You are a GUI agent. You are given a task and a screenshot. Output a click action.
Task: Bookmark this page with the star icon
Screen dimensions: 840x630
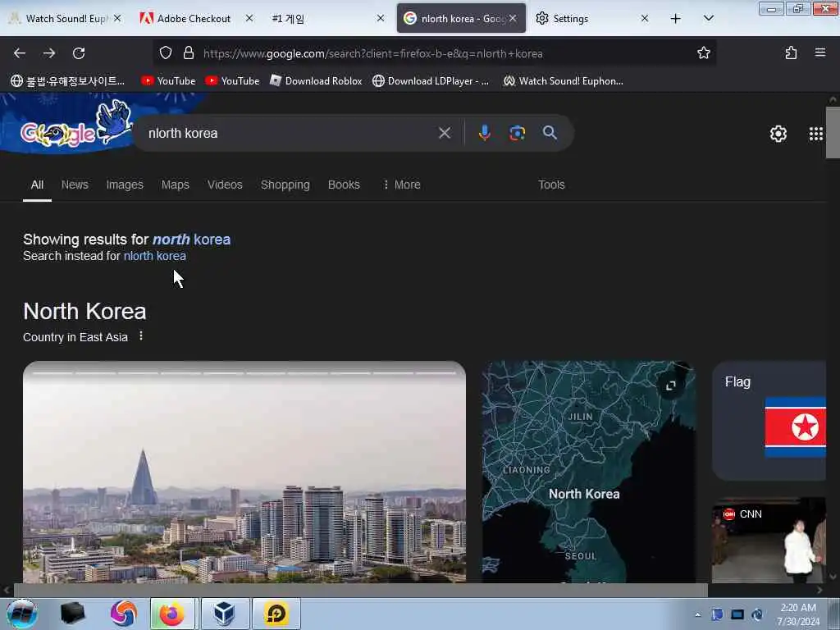pos(703,52)
